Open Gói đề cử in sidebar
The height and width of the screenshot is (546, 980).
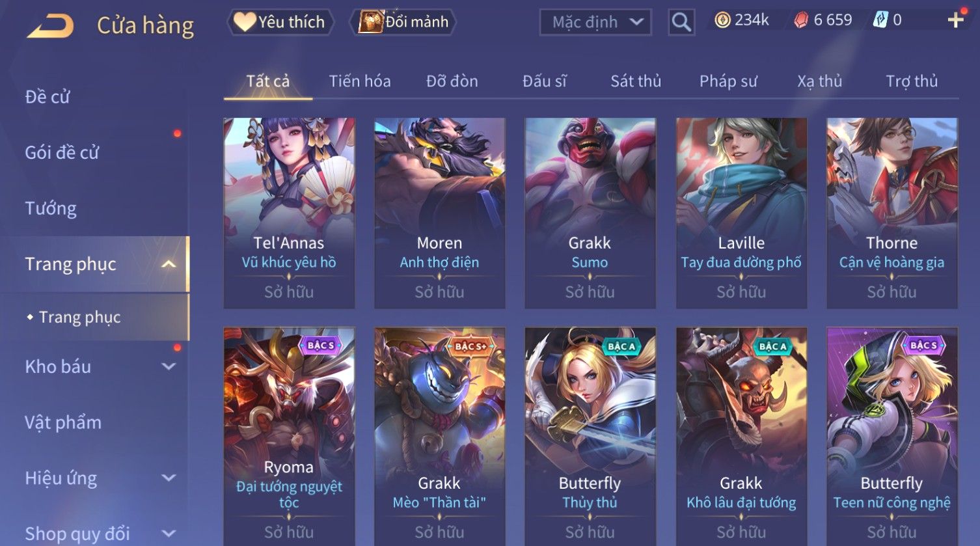(x=62, y=152)
